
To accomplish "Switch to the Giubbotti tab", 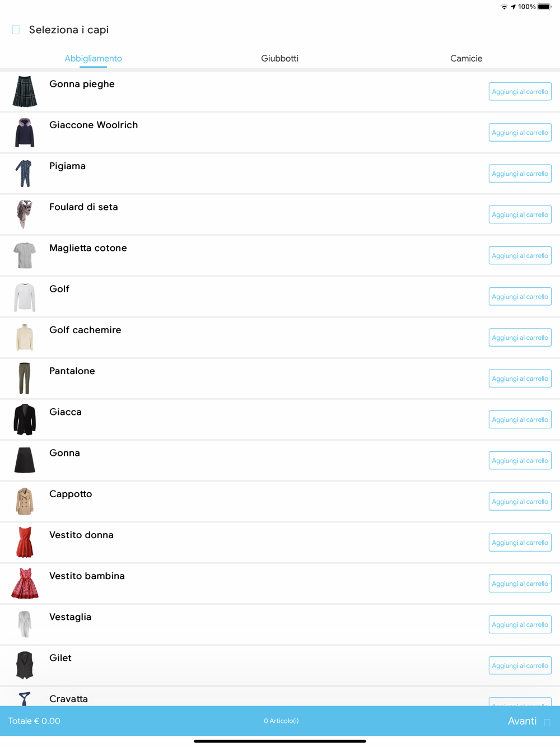I will click(279, 58).
